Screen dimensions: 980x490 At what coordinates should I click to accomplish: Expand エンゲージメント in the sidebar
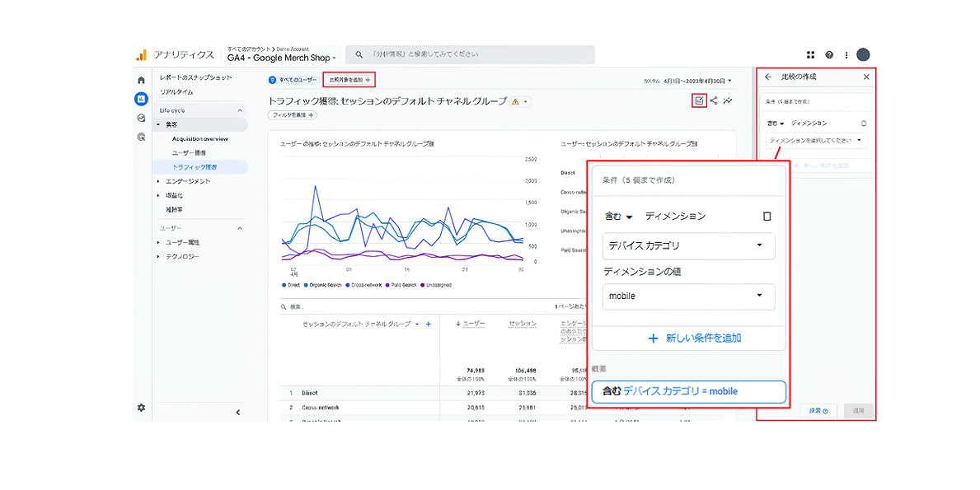158,181
